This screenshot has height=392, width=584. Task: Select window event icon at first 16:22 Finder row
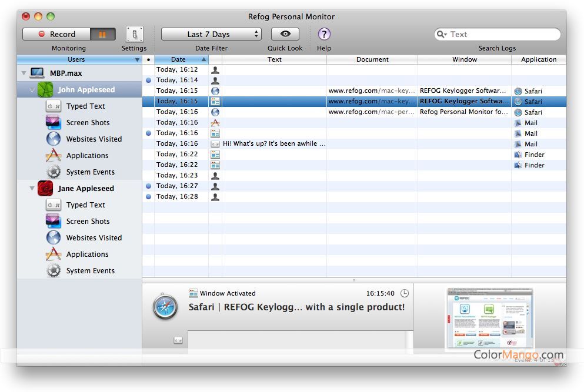(215, 154)
